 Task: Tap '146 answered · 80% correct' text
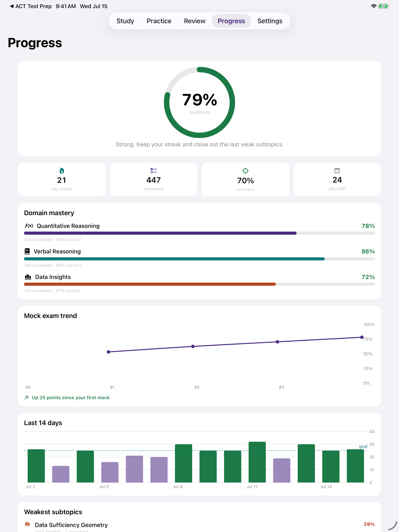pos(52,265)
